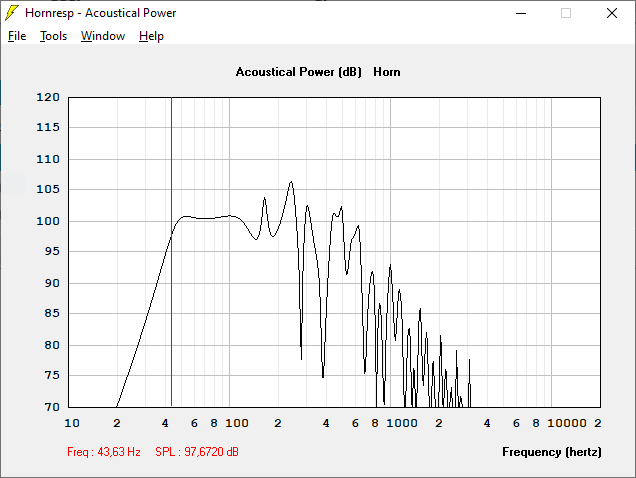Click the highest peak of the response curve
636x478 pixels.
[x=291, y=182]
